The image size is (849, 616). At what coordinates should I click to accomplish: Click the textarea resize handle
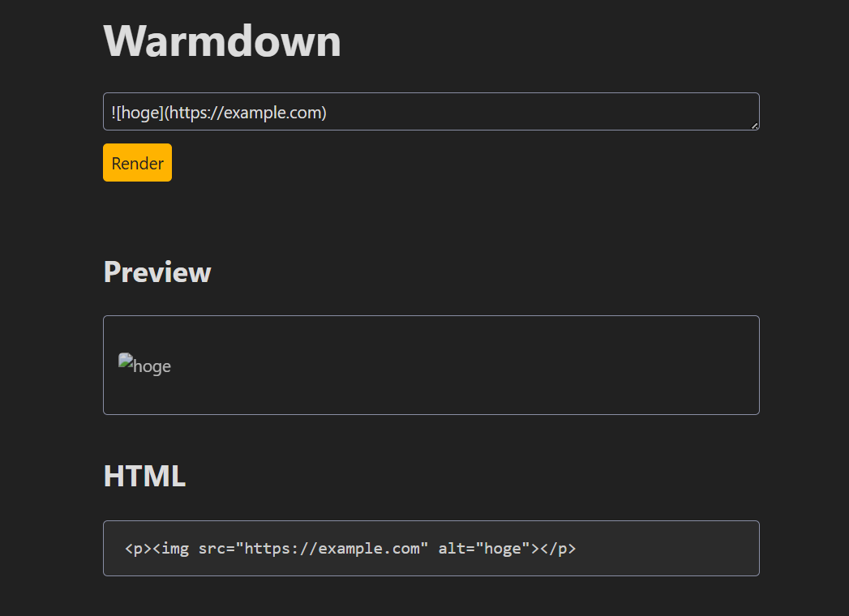[x=755, y=126]
